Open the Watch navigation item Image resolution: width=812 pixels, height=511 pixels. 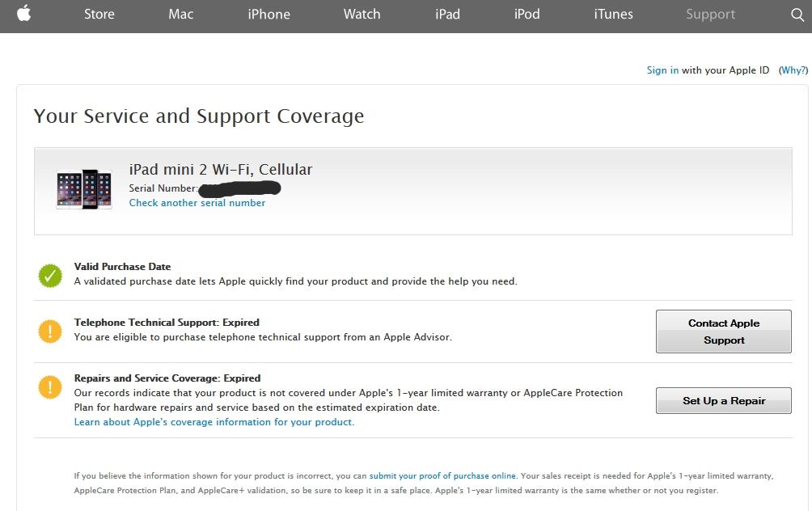point(362,14)
